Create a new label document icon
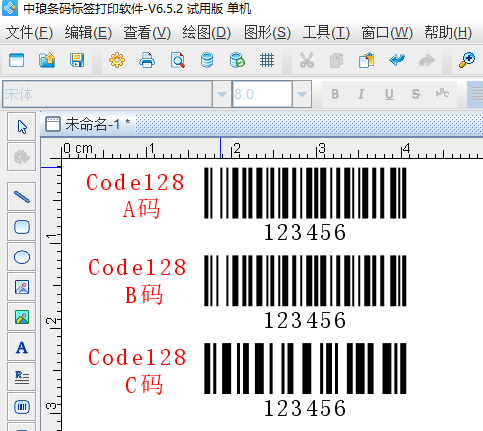 pos(16,60)
